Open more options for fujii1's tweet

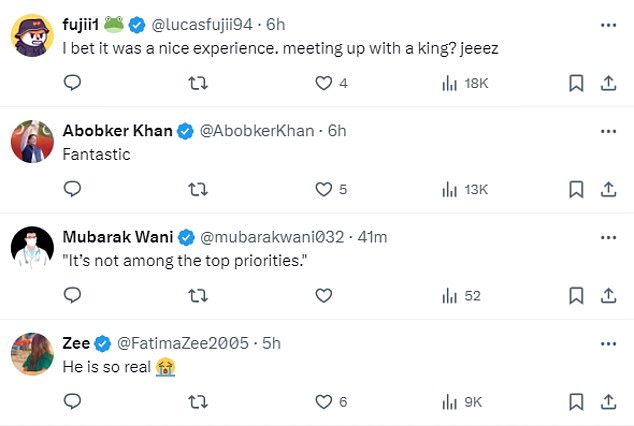(608, 25)
